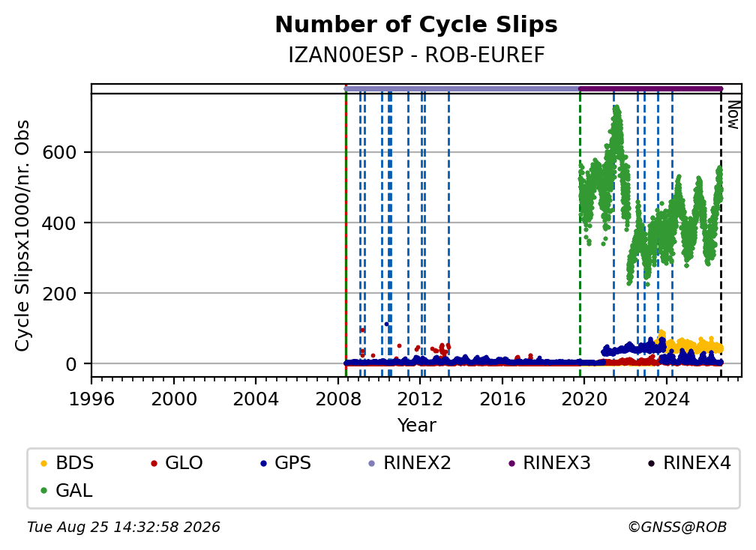Viewport: 756px width, 550px height.
Task: Click the 2008 tick label on x-axis
Action: [338, 399]
